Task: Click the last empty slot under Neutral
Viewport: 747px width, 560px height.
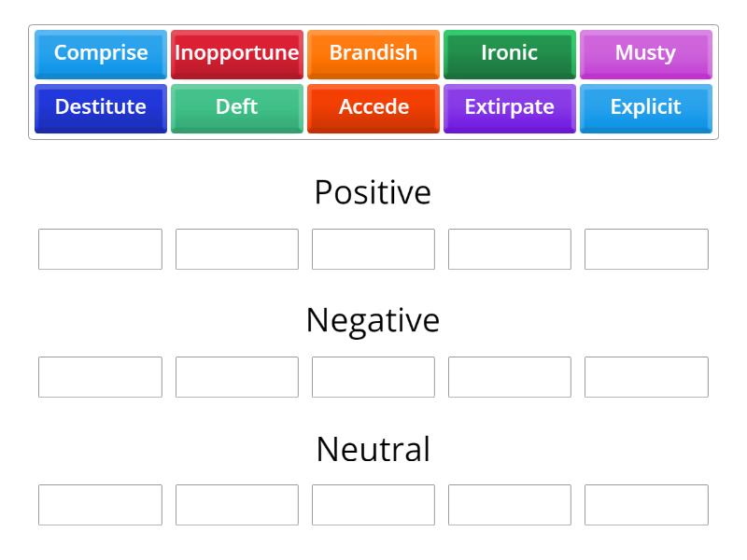Action: [646, 505]
